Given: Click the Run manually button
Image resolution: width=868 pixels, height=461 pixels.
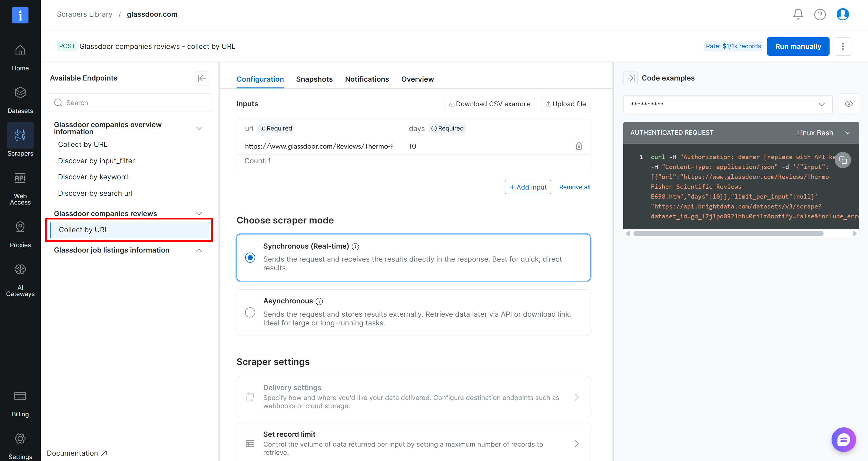Looking at the screenshot, I should [x=798, y=47].
